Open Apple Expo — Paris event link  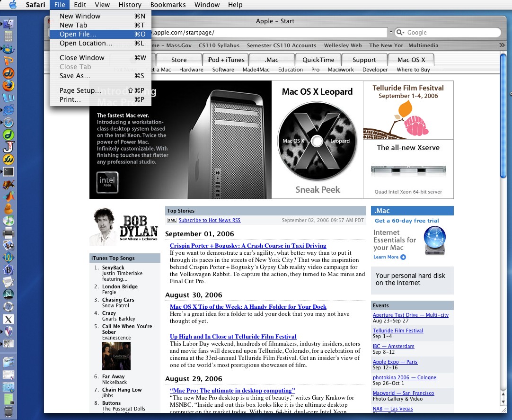(x=395, y=362)
